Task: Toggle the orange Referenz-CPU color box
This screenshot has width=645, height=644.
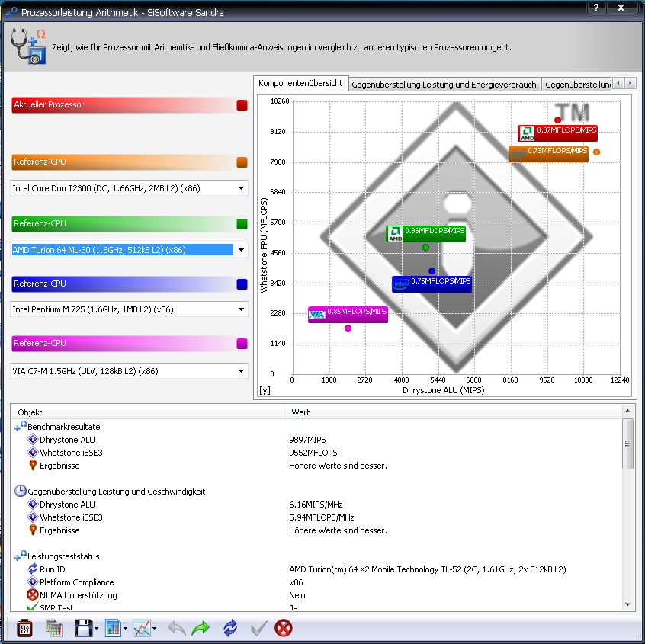Action: coord(242,162)
